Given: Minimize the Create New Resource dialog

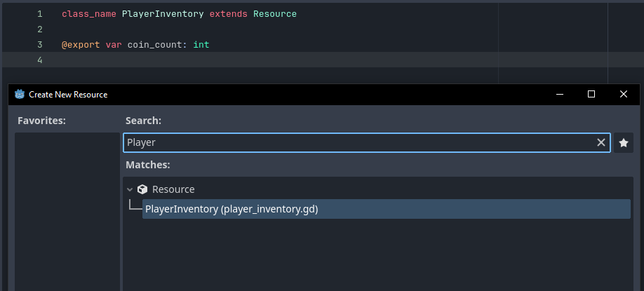Looking at the screenshot, I should [x=559, y=95].
